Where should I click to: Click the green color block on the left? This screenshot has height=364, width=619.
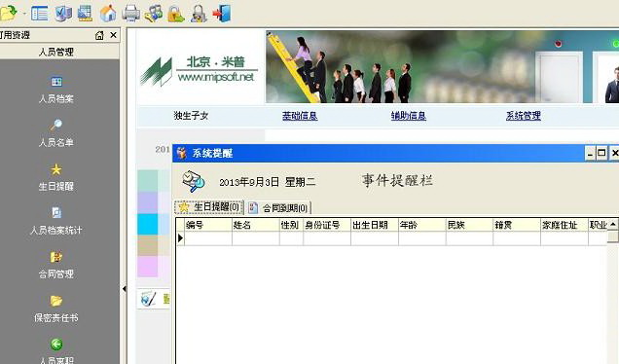click(x=148, y=181)
